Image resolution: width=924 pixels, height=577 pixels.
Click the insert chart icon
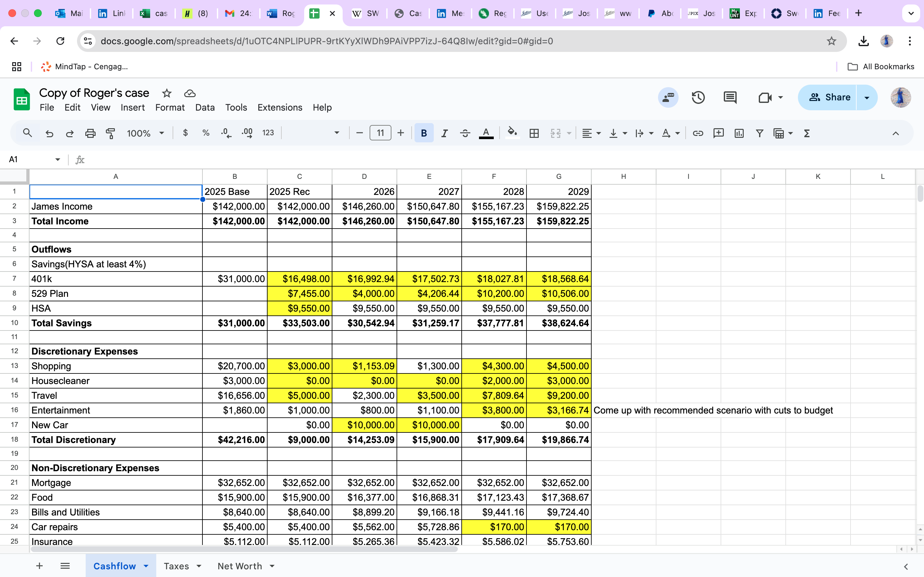tap(739, 133)
